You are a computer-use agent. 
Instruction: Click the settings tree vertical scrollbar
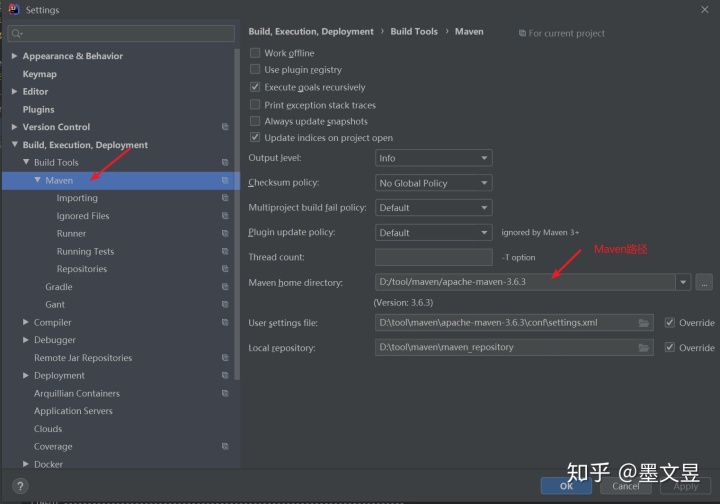[x=237, y=214]
